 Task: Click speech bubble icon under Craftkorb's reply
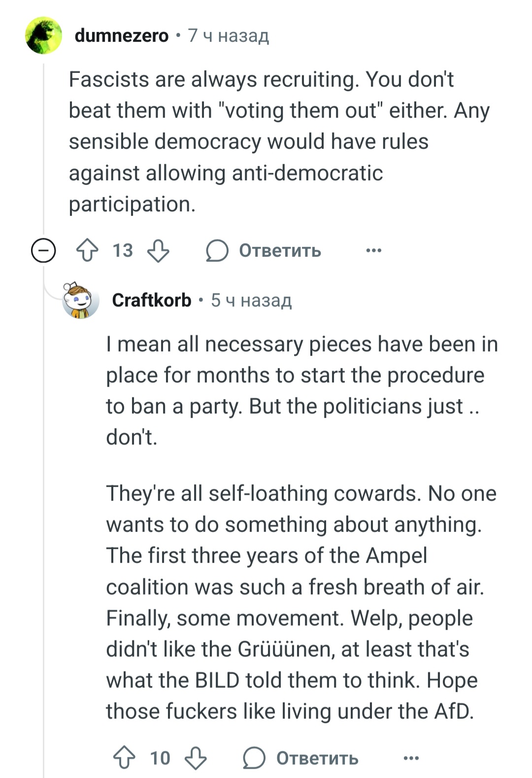pyautogui.click(x=254, y=758)
